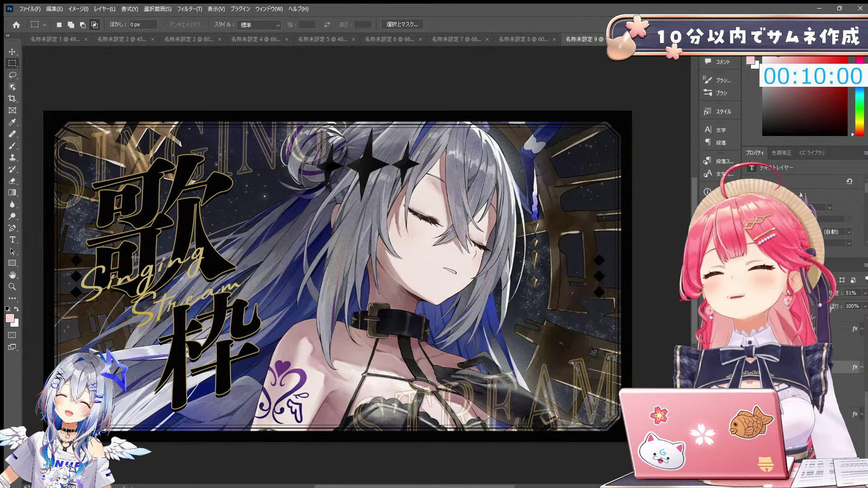Select the Blur tool
This screenshot has height=488, width=868.
pos(12,204)
